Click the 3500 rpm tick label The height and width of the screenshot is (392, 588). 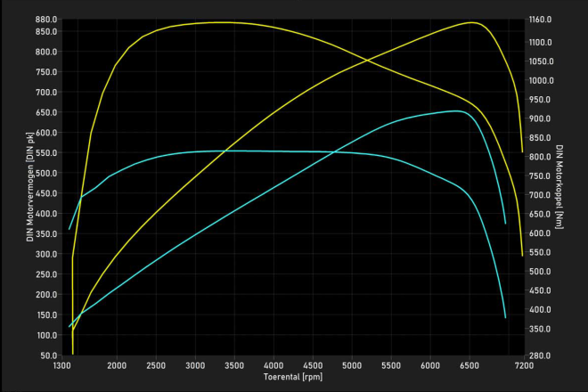234,365
